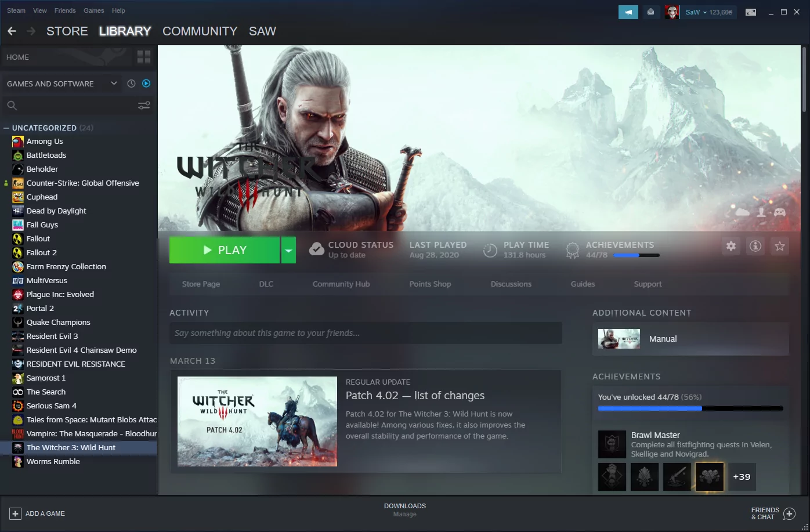Click the Quake Champions game icon
Image resolution: width=810 pixels, height=532 pixels.
click(18, 323)
